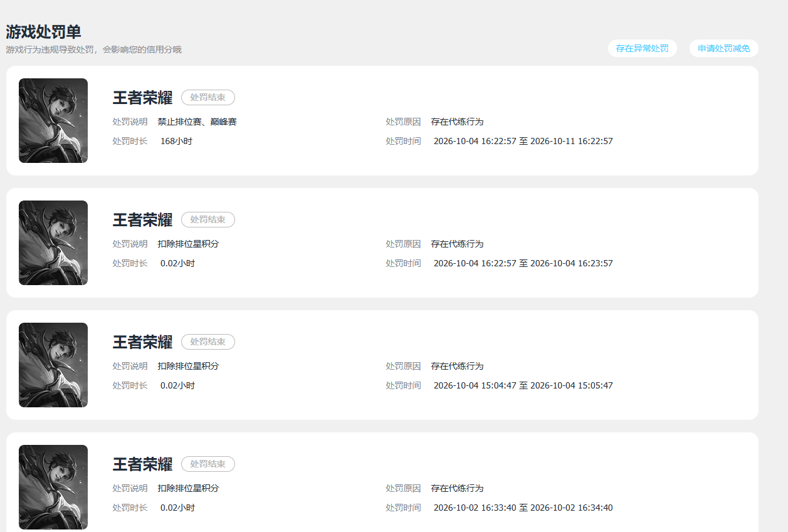
Task: Click time range ending 2026-10-02 16:34:40
Action: pos(523,508)
